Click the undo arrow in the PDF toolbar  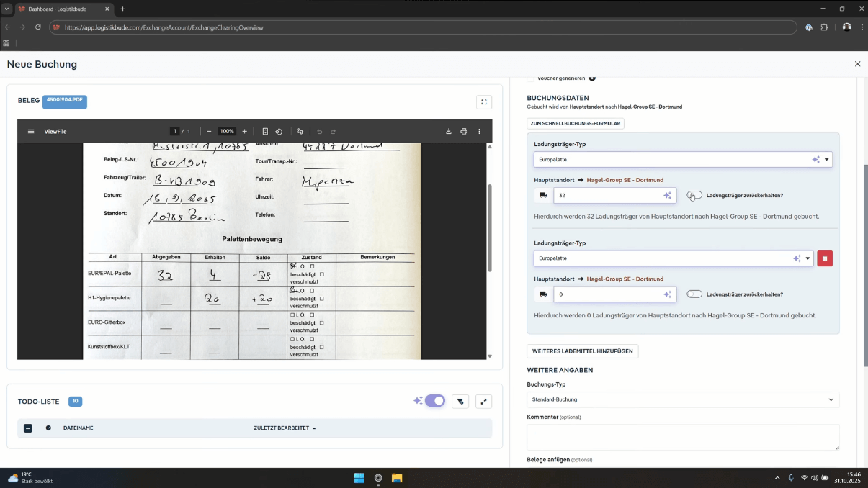click(x=320, y=132)
